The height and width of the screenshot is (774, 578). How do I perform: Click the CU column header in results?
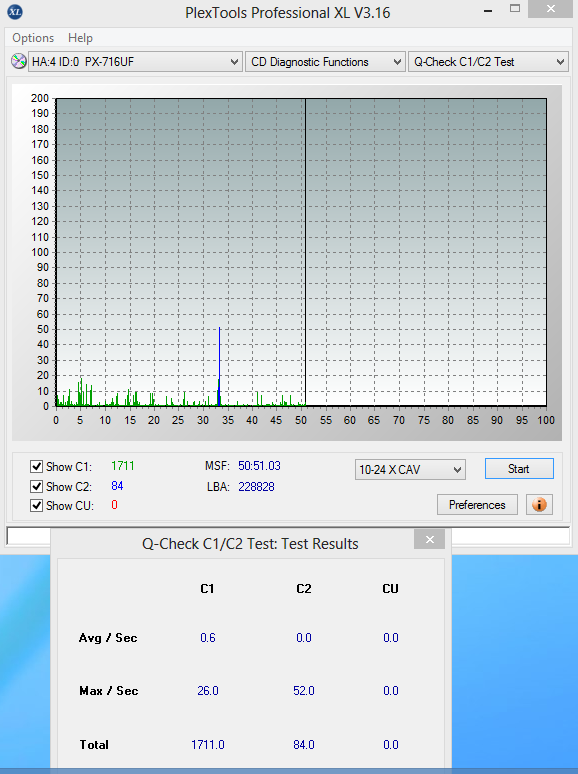(x=390, y=588)
